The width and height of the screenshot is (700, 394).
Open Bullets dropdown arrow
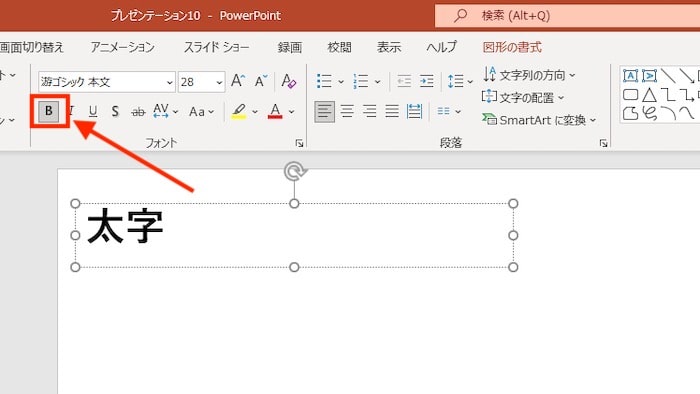point(341,82)
